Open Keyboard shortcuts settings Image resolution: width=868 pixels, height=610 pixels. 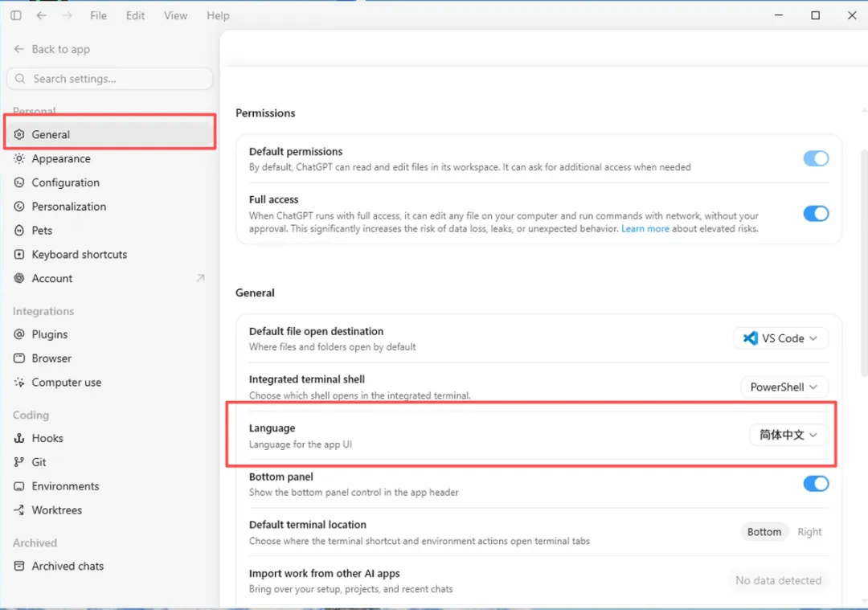click(x=79, y=255)
